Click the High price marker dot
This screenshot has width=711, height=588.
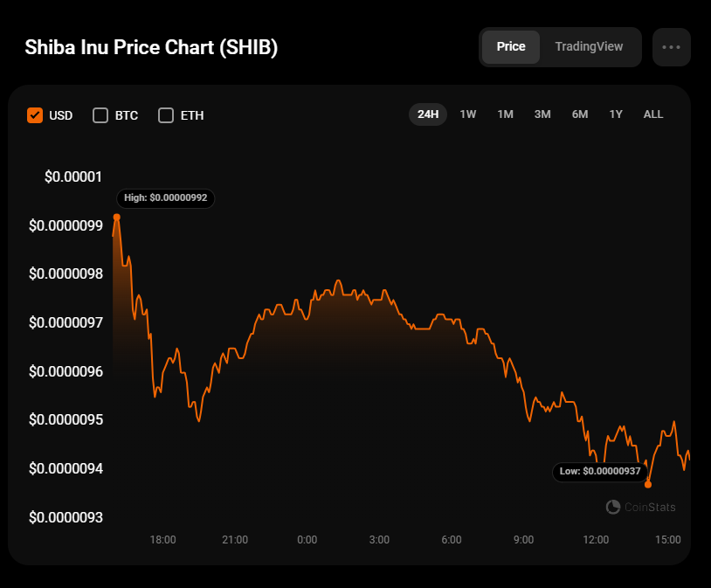pyautogui.click(x=116, y=217)
